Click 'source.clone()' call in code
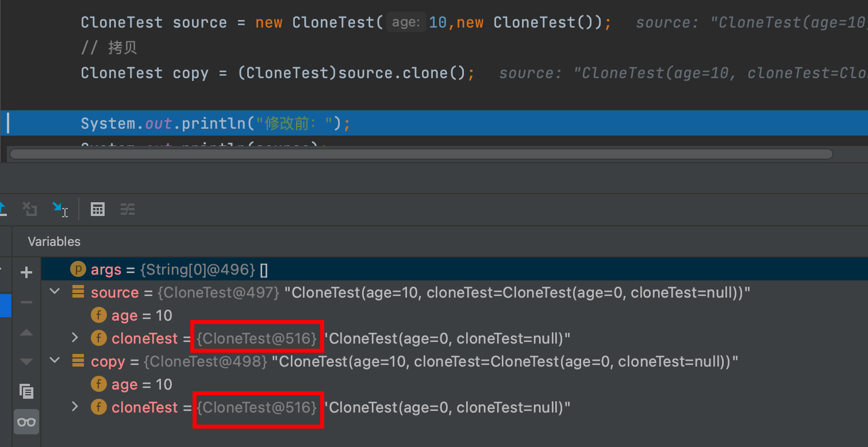 401,73
